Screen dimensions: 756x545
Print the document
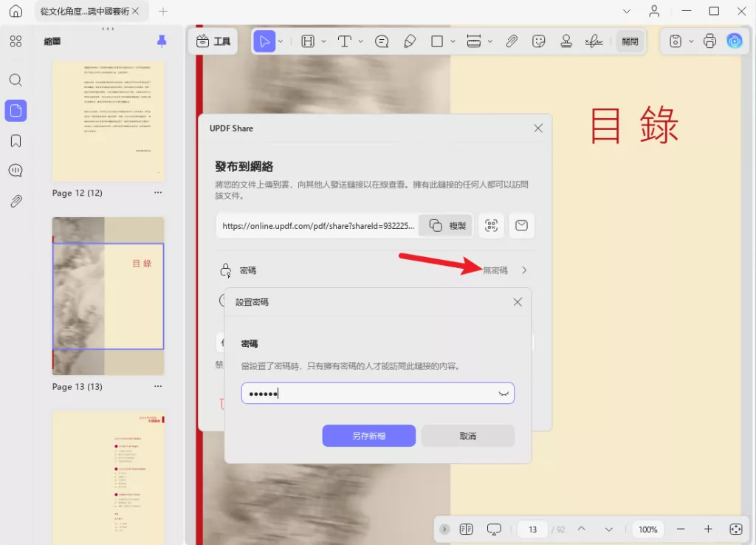point(709,41)
